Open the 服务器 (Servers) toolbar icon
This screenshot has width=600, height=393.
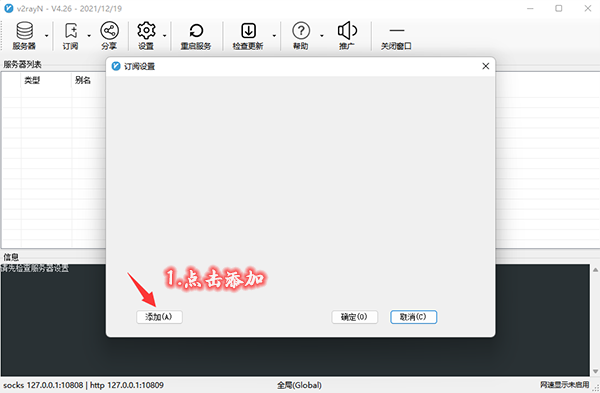click(x=24, y=36)
